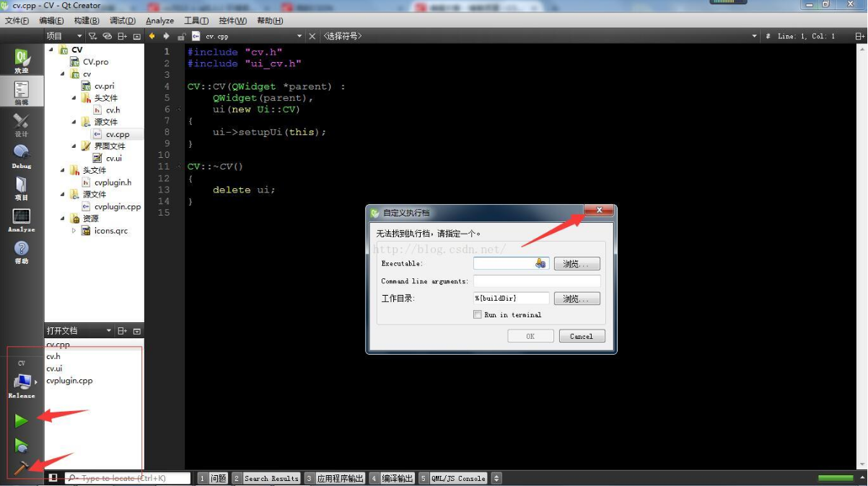Switch to Welcome mode (欢迎)

pyautogui.click(x=22, y=61)
